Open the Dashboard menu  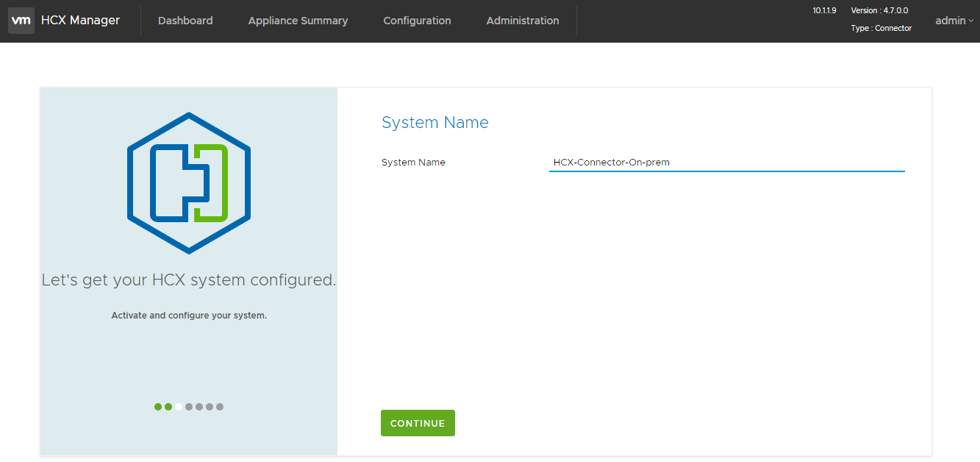tap(185, 21)
